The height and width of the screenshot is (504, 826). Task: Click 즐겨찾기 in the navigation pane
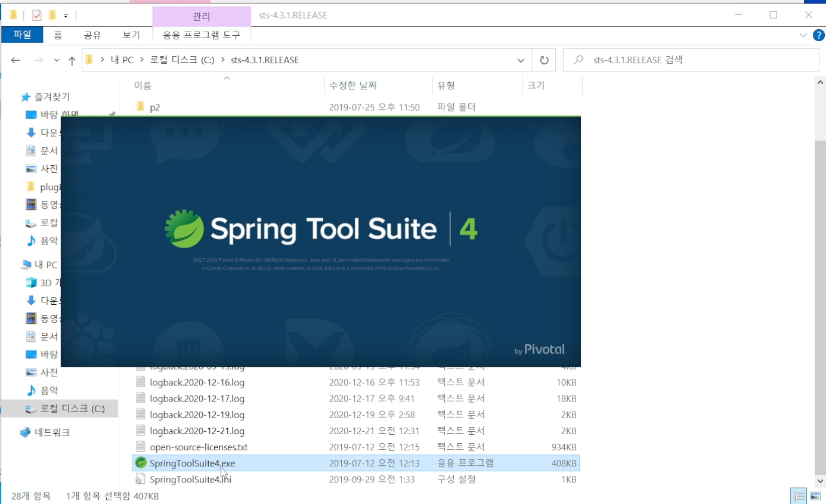[52, 97]
